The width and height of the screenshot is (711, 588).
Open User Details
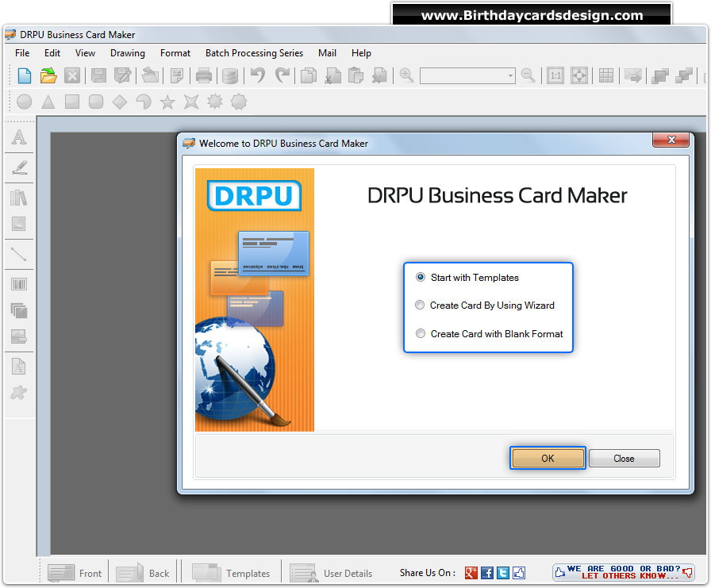click(x=332, y=573)
